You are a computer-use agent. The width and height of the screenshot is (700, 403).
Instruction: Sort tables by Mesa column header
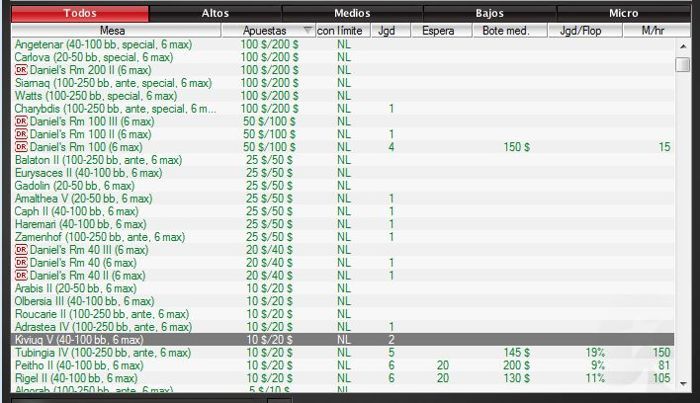116,30
